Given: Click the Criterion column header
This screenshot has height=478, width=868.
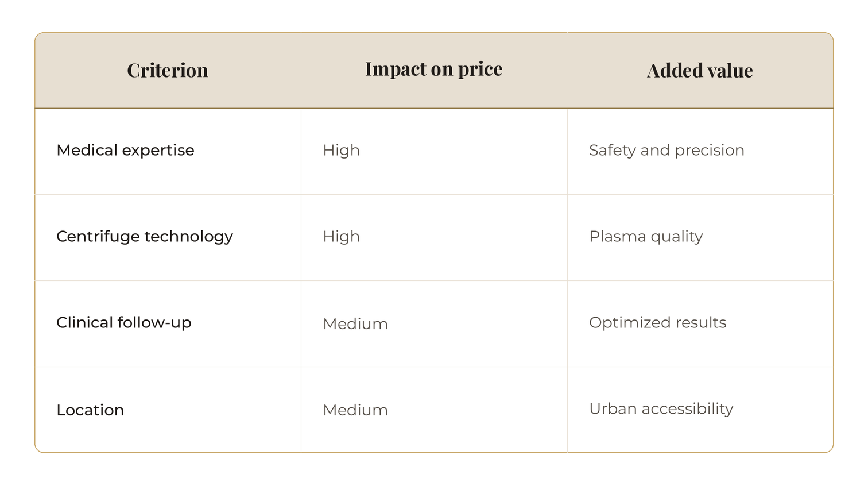Looking at the screenshot, I should [x=168, y=71].
